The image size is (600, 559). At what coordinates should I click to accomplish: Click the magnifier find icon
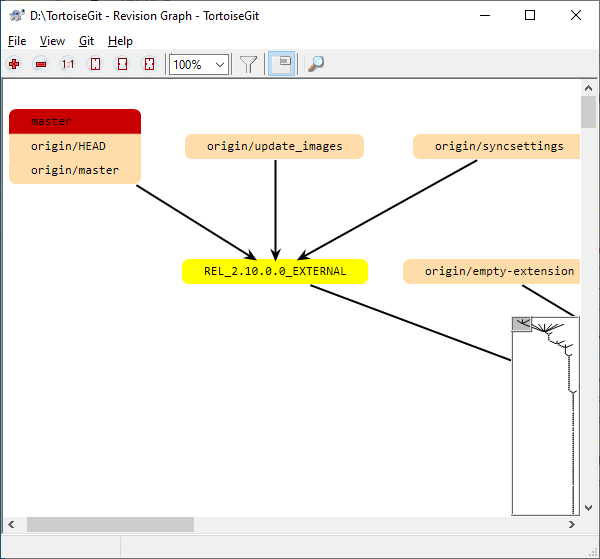pos(315,64)
